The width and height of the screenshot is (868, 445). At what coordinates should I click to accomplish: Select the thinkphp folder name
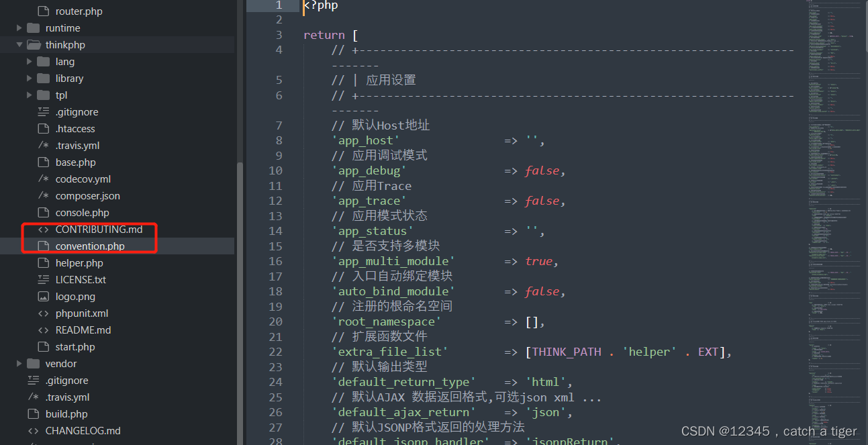click(65, 45)
